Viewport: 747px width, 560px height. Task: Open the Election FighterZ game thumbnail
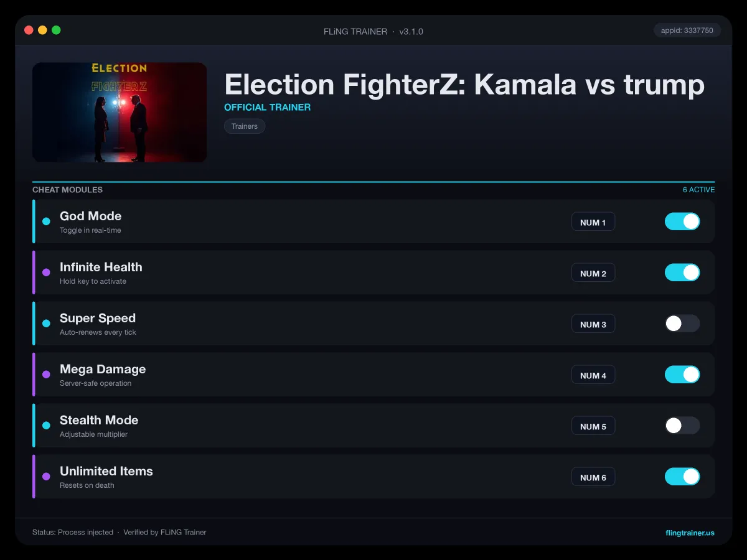pos(120,112)
